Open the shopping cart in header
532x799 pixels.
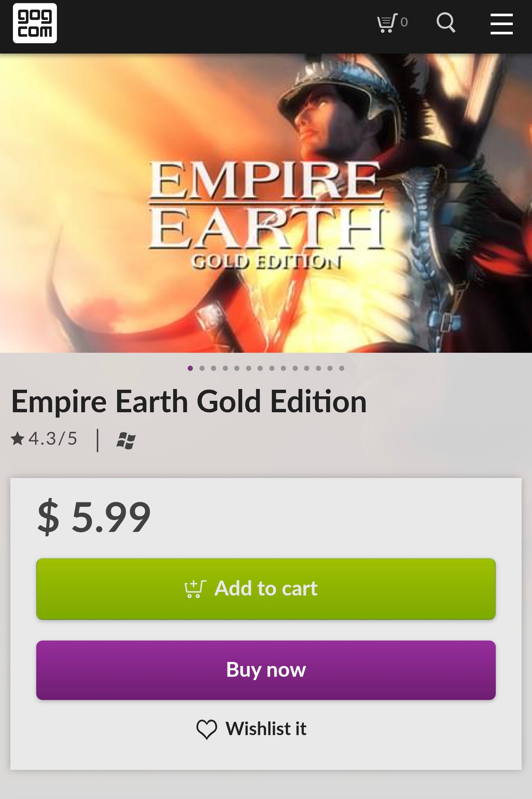[392, 23]
